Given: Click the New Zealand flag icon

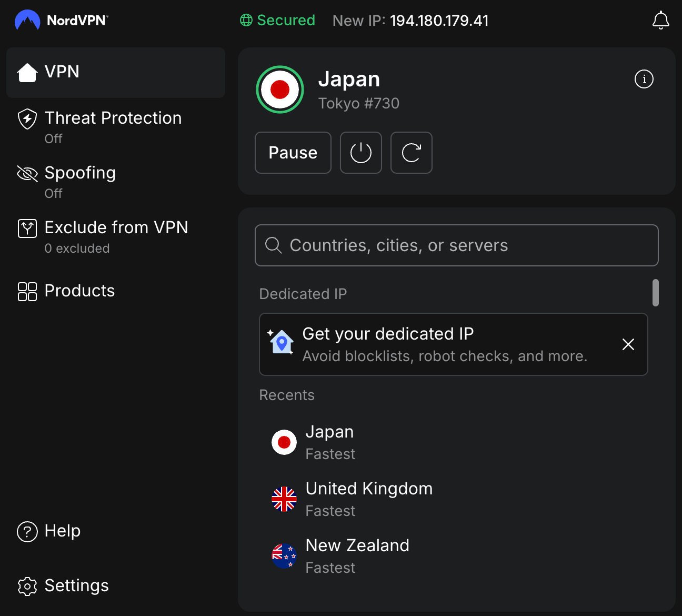Looking at the screenshot, I should click(284, 556).
